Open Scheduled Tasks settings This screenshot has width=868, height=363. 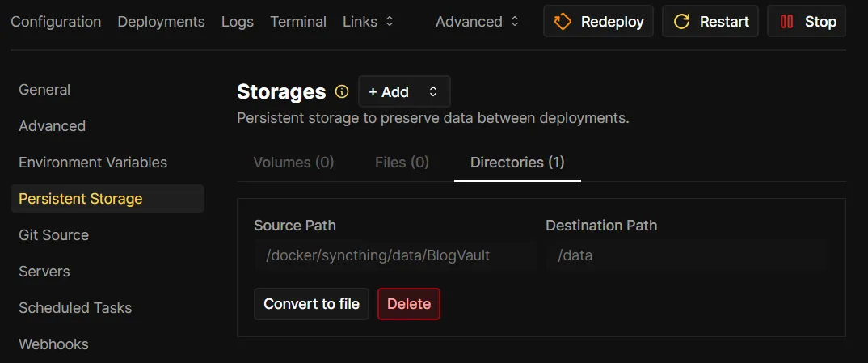click(75, 308)
